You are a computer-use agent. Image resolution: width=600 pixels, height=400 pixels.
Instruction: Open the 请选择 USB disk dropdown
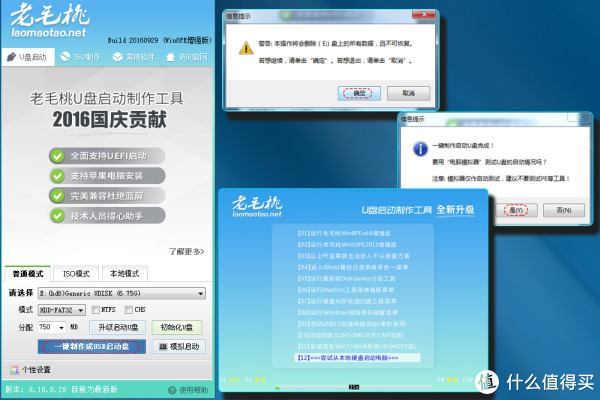(122, 293)
